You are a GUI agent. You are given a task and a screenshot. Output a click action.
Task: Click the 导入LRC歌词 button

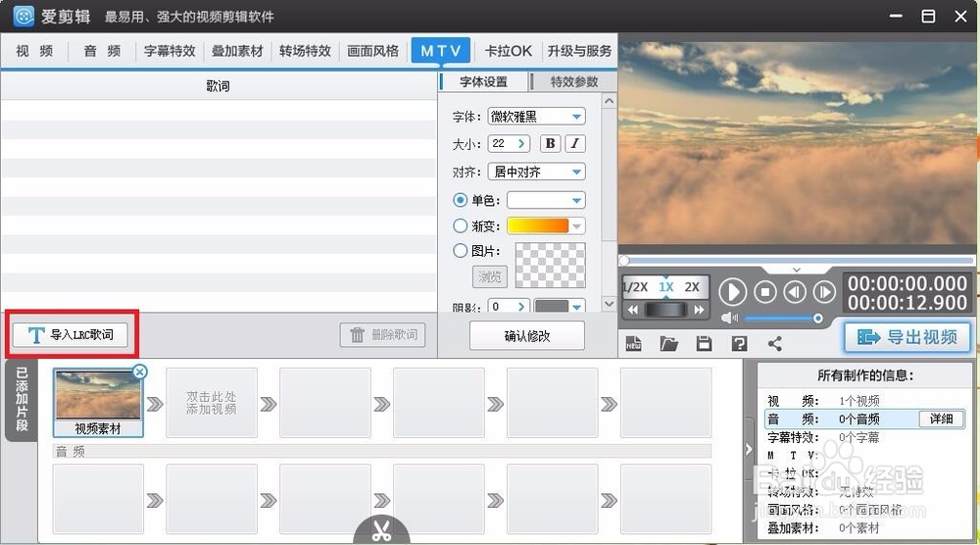[x=71, y=335]
